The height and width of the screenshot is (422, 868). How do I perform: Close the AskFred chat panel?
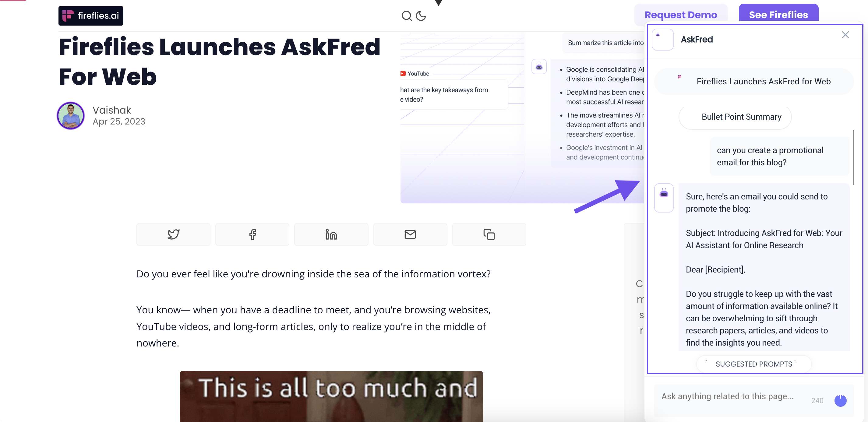click(845, 35)
